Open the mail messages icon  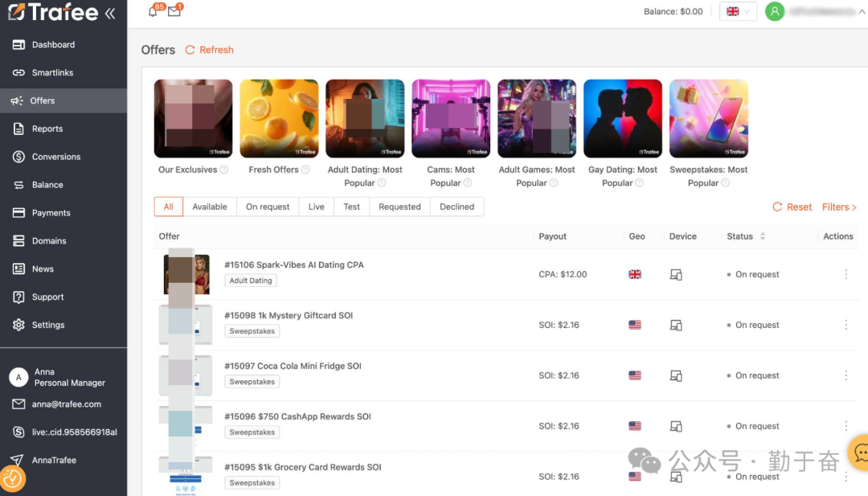pos(174,11)
